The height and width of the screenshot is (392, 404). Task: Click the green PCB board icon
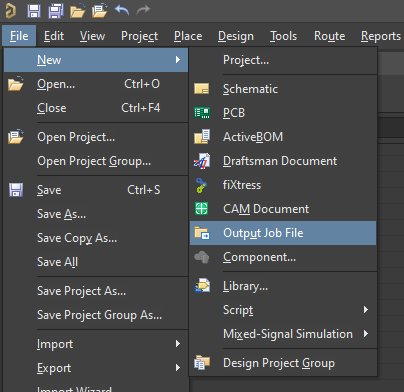(202, 113)
